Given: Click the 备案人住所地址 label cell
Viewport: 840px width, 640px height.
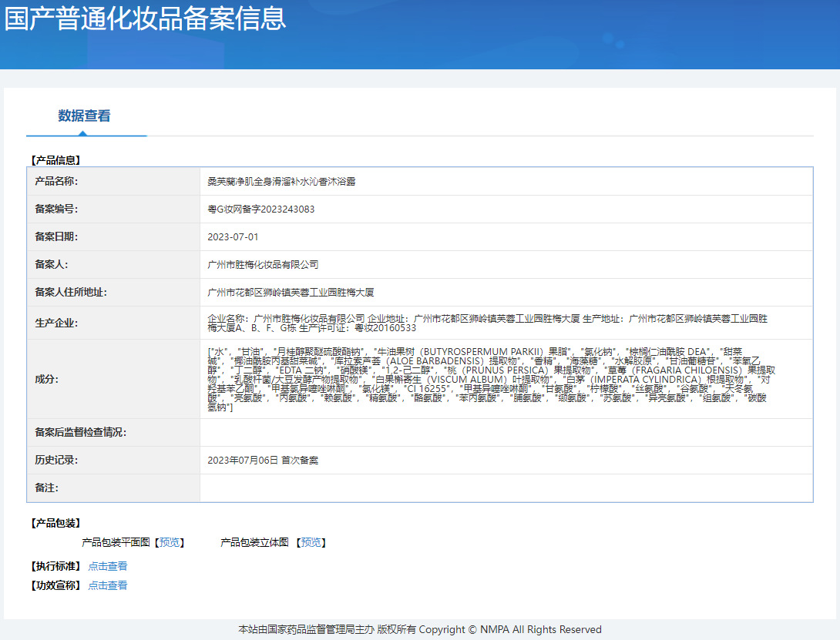Looking at the screenshot, I should [x=113, y=293].
